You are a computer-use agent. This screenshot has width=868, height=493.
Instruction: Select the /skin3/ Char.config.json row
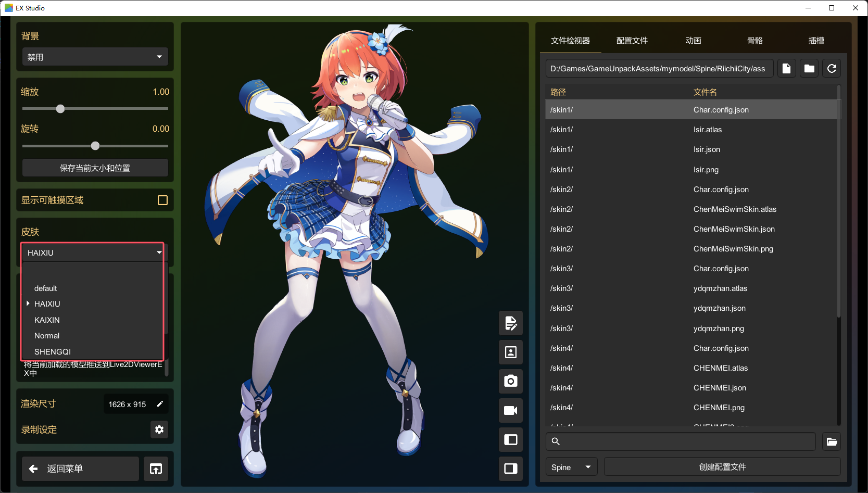(x=690, y=269)
